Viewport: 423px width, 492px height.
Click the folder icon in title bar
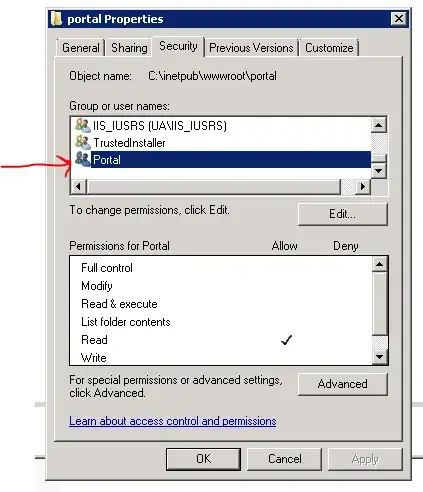[x=56, y=19]
